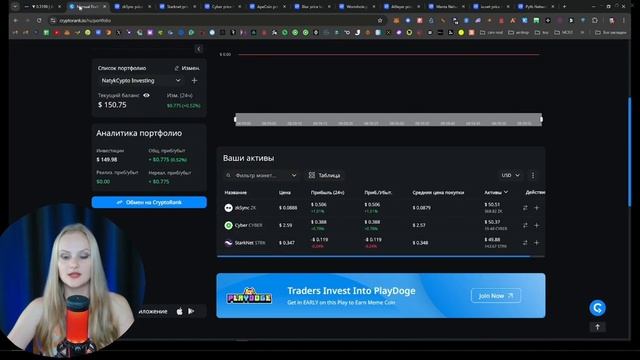Click the Аналитика портфолио heading
The image size is (640, 360).
(x=139, y=133)
